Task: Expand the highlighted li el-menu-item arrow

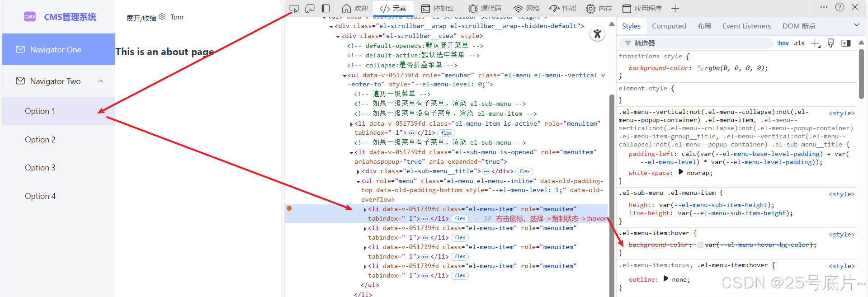Action: tap(365, 209)
